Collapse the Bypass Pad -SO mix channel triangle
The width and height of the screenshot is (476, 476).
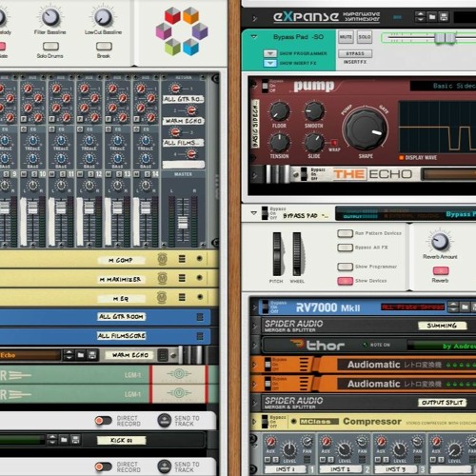(x=254, y=37)
